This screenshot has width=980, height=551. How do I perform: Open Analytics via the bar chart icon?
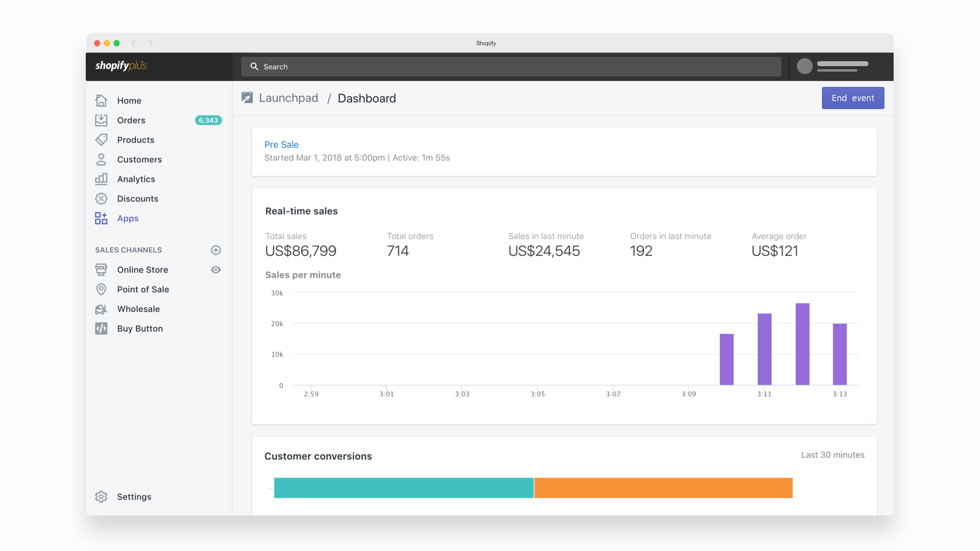[101, 179]
